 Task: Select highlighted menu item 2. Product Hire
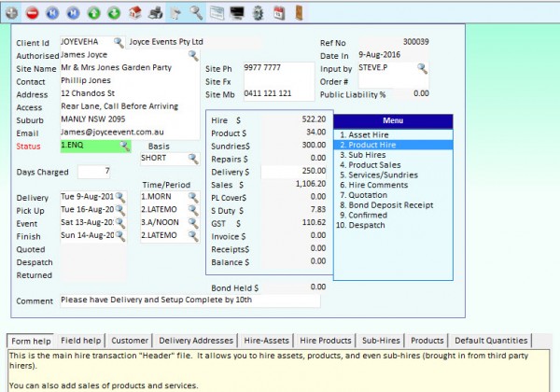click(x=393, y=145)
